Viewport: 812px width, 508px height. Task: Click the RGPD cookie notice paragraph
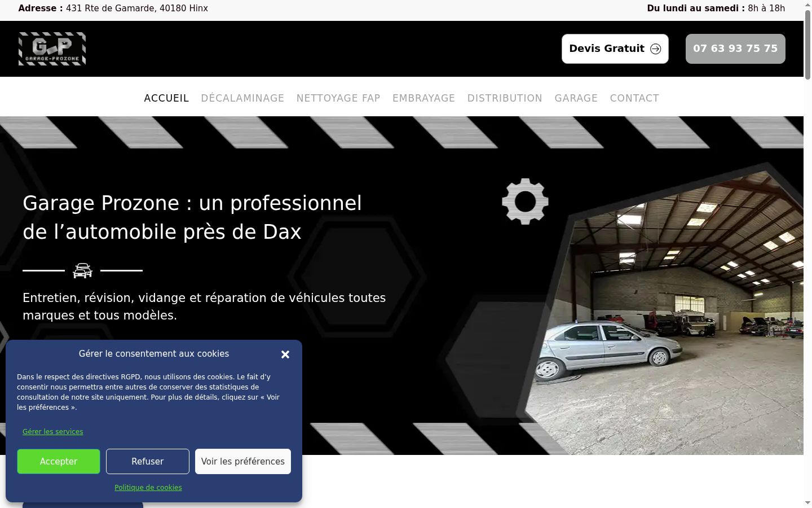click(148, 392)
